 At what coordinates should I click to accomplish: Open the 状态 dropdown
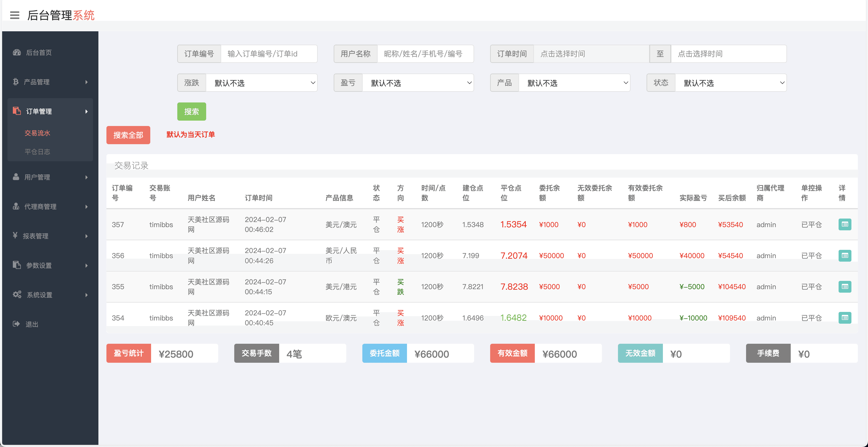click(x=731, y=83)
